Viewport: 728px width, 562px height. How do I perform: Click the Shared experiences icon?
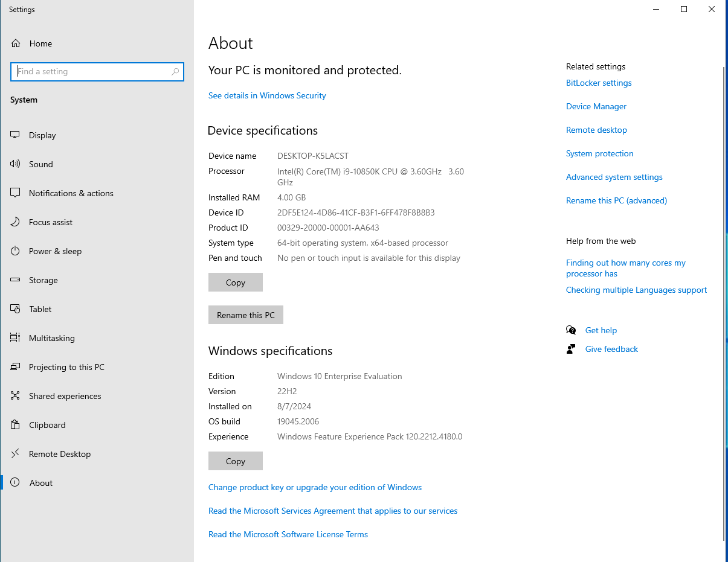point(16,396)
